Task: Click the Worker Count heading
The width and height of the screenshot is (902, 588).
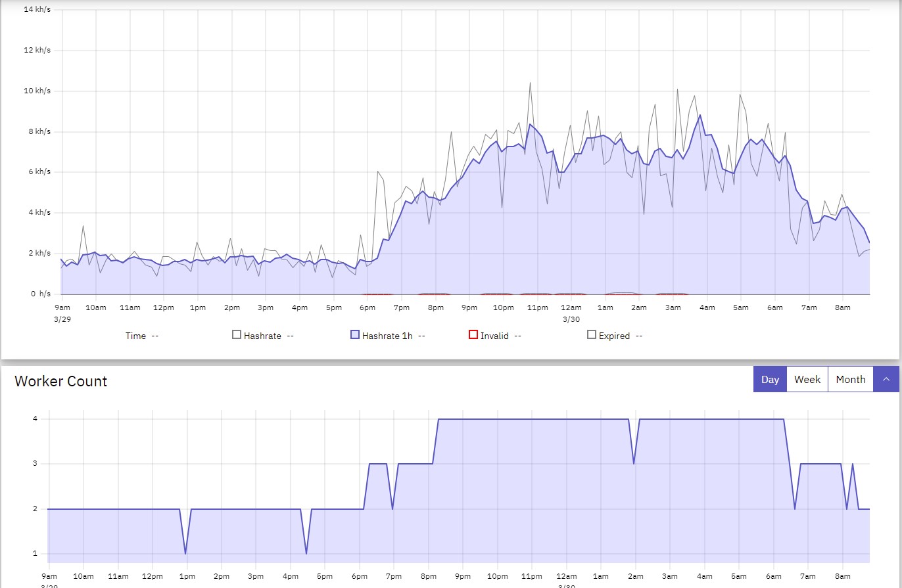Action: [60, 382]
